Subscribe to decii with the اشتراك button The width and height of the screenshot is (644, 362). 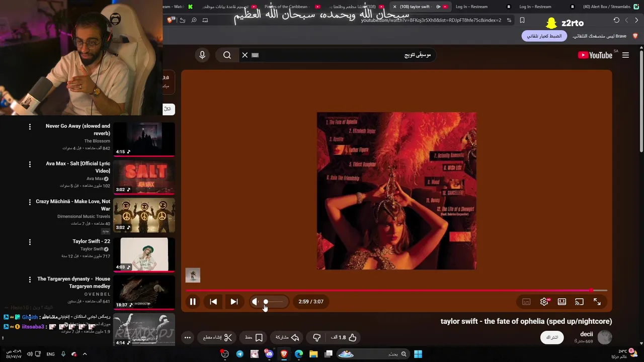552,337
